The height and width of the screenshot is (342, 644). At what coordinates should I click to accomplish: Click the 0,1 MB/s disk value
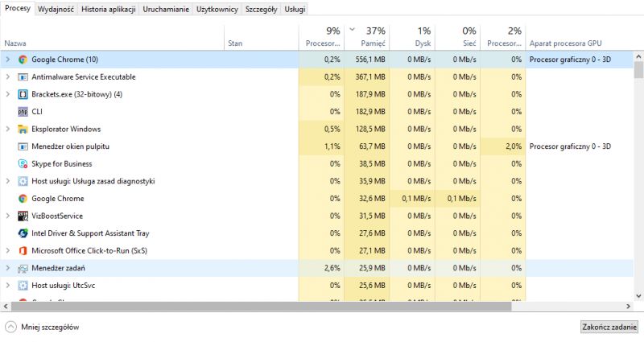click(x=416, y=199)
